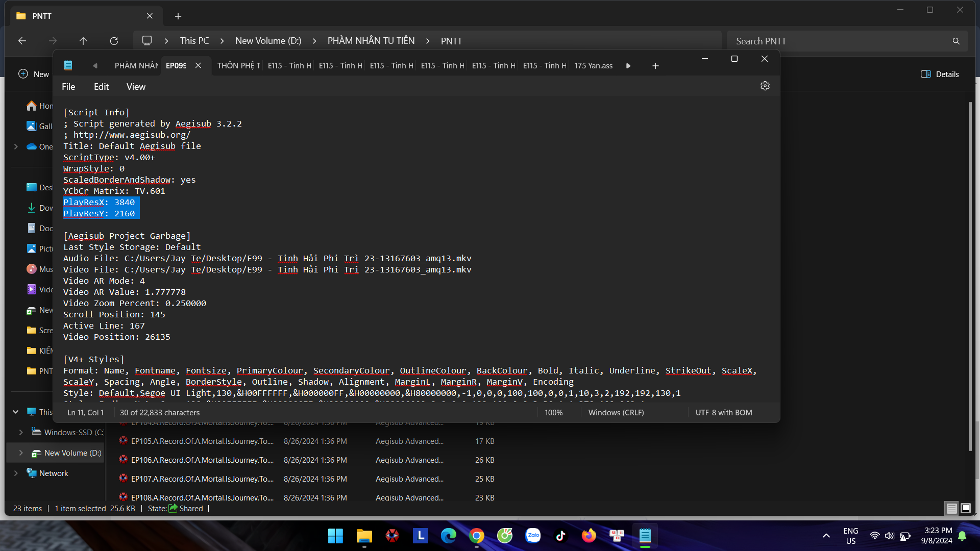Open Home in Explorer sidebar
Screen dimensions: 980x551
[x=40, y=106]
